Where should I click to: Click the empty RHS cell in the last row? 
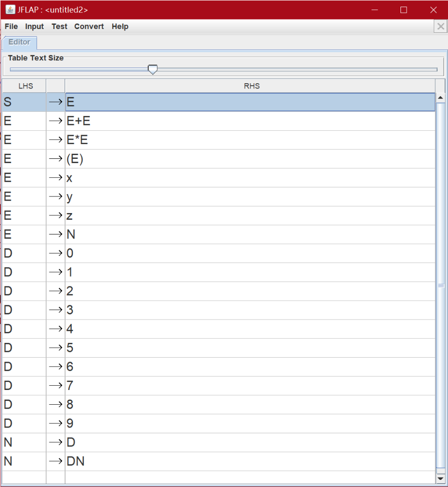250,477
